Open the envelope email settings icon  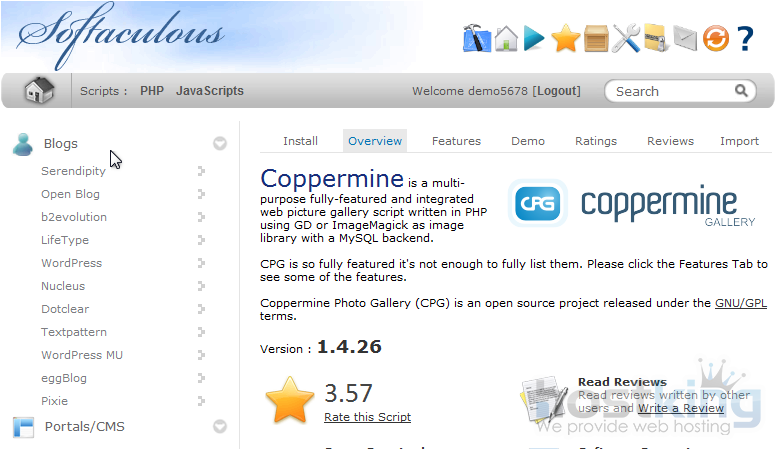coord(684,39)
